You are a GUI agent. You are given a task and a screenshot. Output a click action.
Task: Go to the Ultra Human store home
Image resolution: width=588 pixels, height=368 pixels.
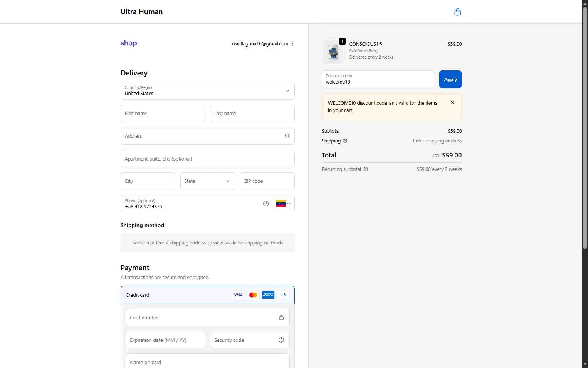coord(142,12)
